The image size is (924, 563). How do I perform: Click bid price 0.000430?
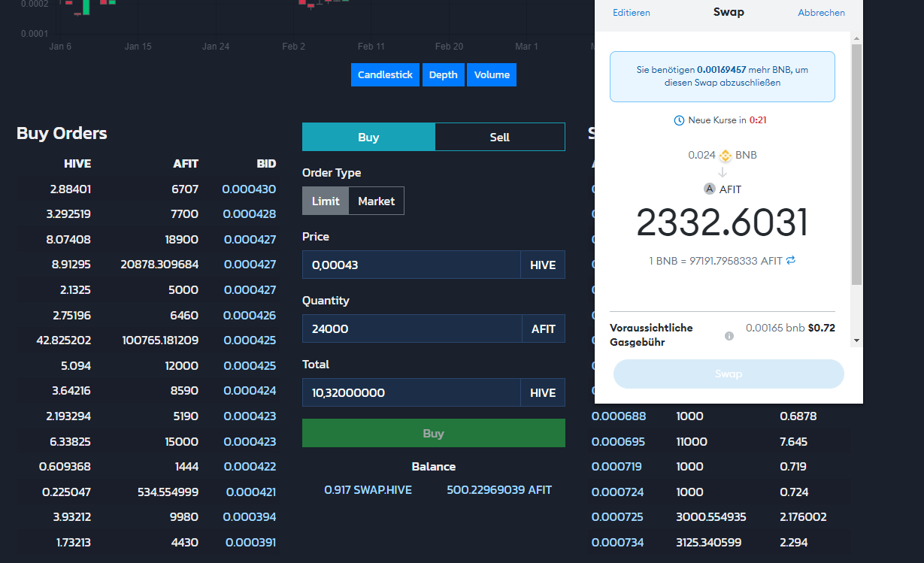(x=250, y=189)
